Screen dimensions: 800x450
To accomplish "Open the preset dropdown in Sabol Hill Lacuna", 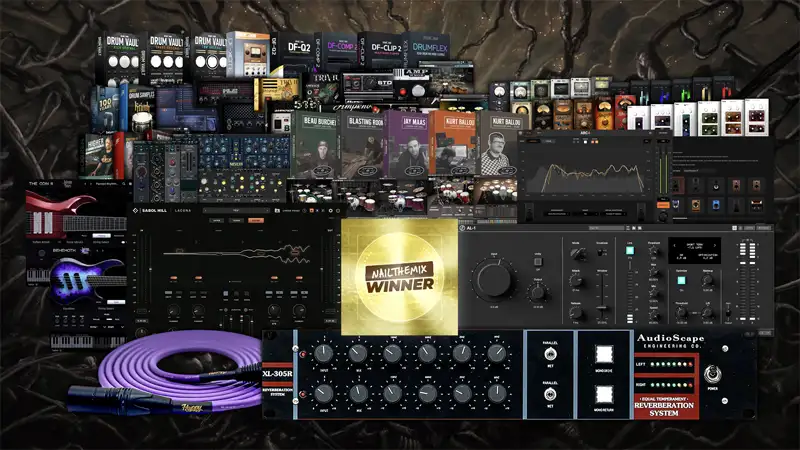I will pyautogui.click(x=236, y=210).
